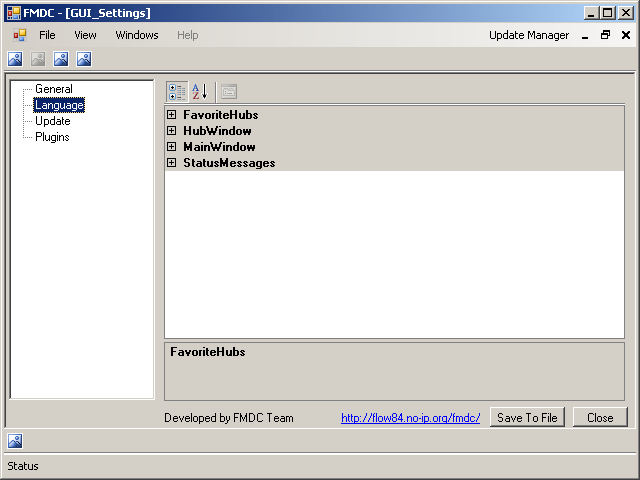The width and height of the screenshot is (640, 480).
Task: Select Update in the settings tree
Action: click(53, 121)
